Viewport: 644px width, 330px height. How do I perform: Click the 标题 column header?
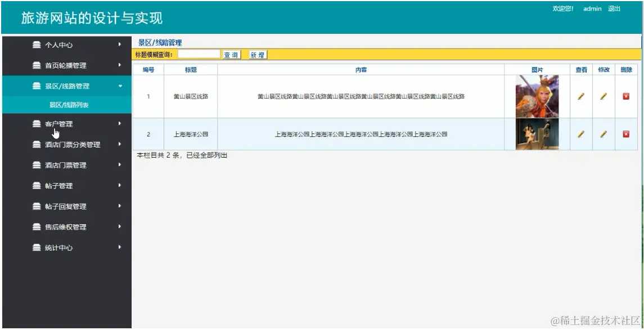click(191, 70)
